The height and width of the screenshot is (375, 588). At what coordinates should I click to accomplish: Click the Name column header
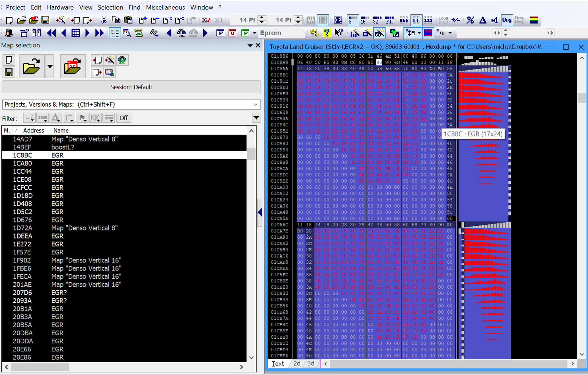tap(148, 131)
